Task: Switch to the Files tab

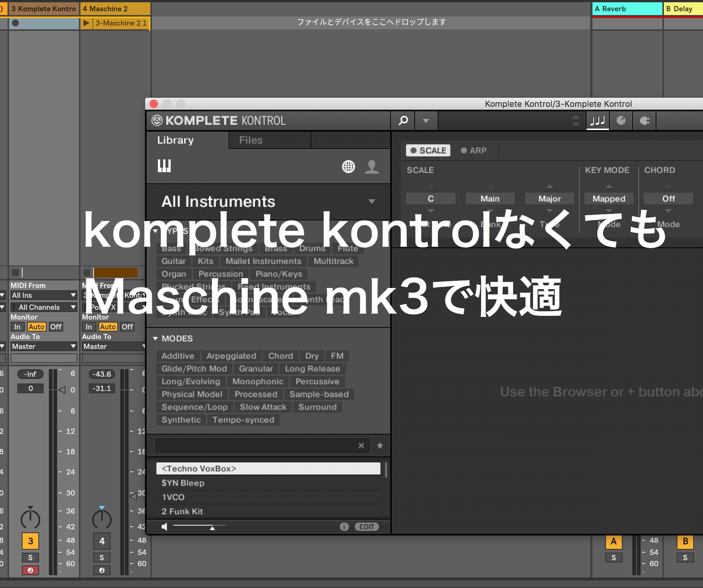Action: 251,140
